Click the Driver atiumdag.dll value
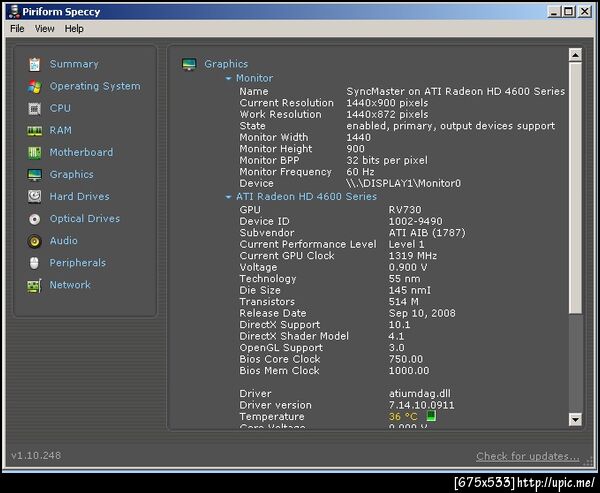 click(420, 393)
